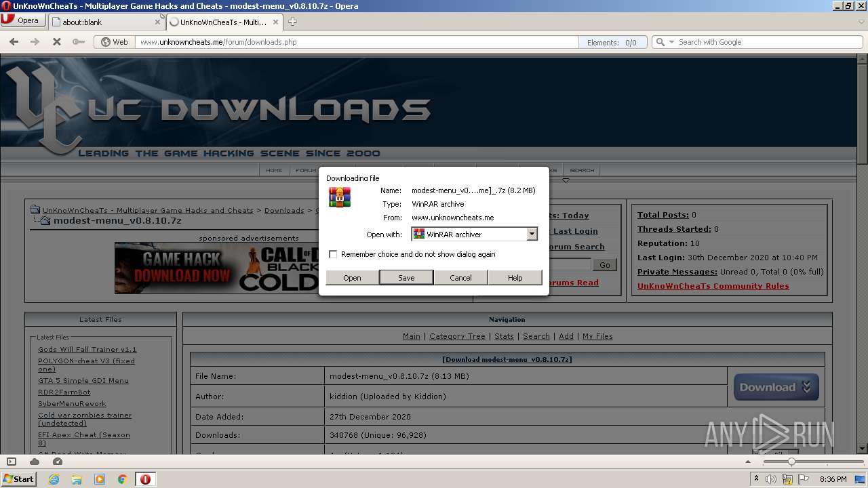Open the search engine dropdown arrow

pos(671,42)
